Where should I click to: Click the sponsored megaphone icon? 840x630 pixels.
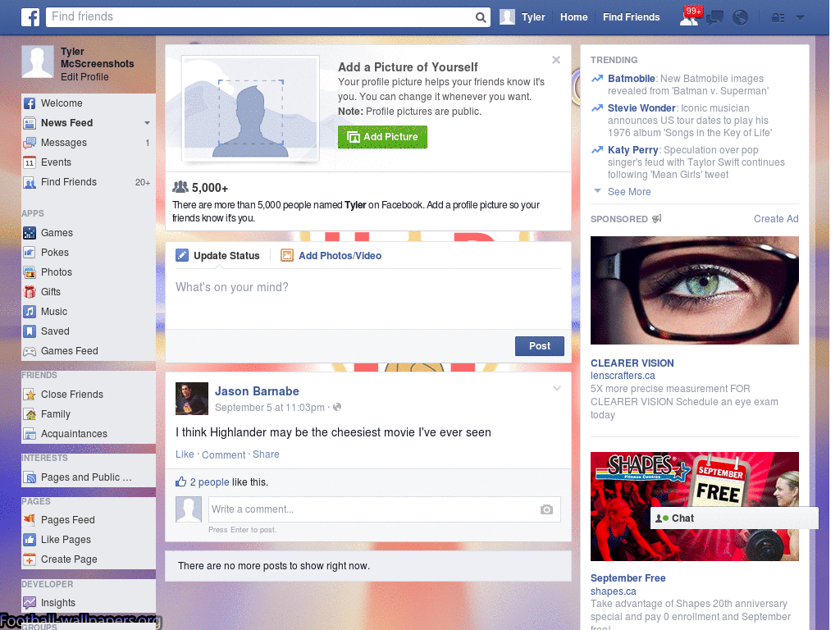[x=657, y=218]
